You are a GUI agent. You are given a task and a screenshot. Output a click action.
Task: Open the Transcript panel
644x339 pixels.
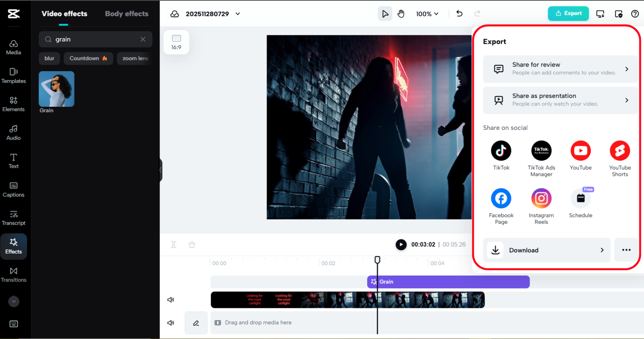13,217
